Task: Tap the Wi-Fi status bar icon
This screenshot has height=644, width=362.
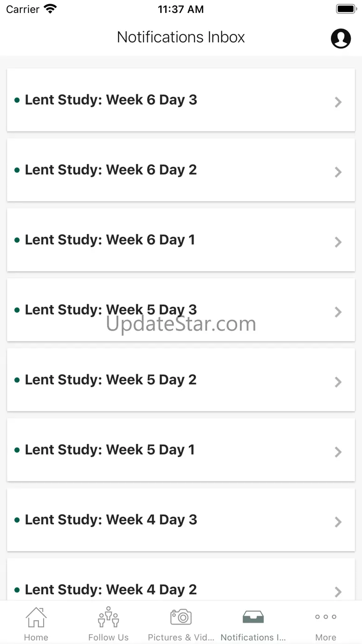Action: click(x=50, y=9)
